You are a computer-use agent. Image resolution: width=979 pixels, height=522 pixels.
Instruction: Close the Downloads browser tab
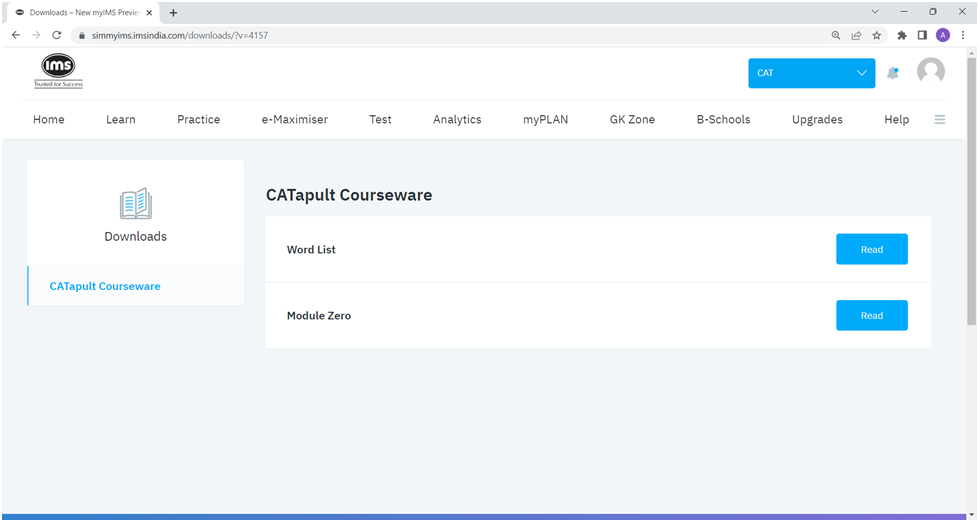click(149, 12)
